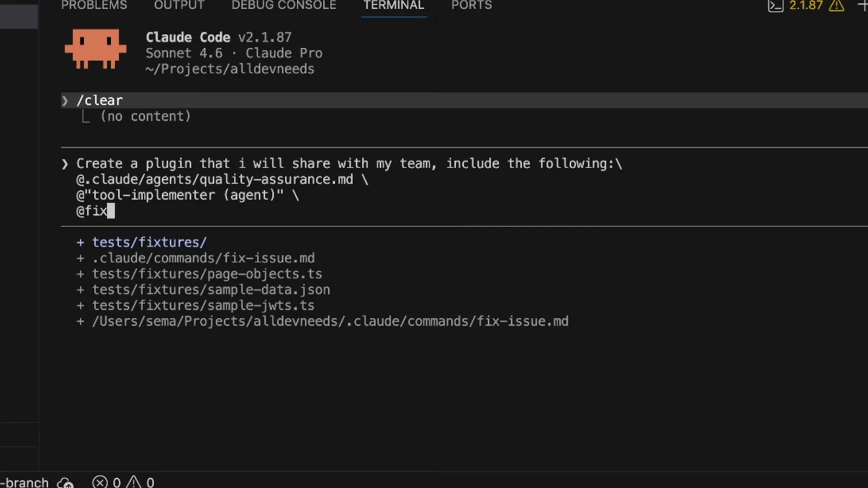
Task: Select the DEBUG CONSOLE tab
Action: [x=284, y=5]
